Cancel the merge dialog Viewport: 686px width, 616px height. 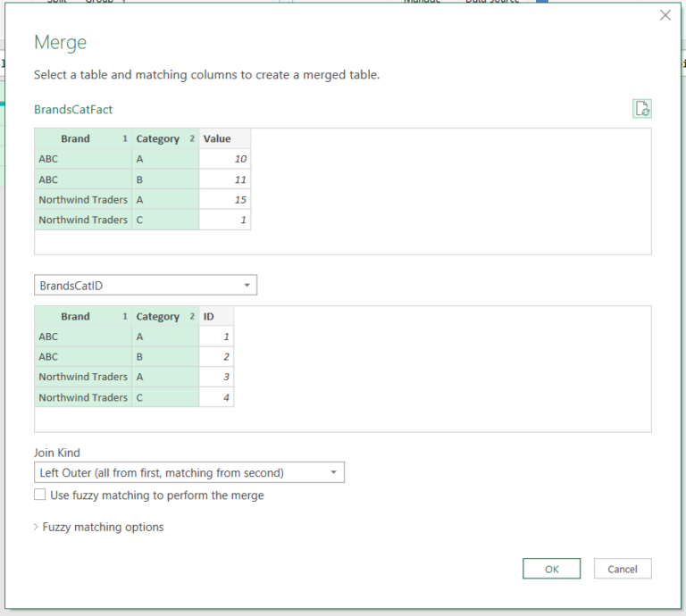point(622,569)
